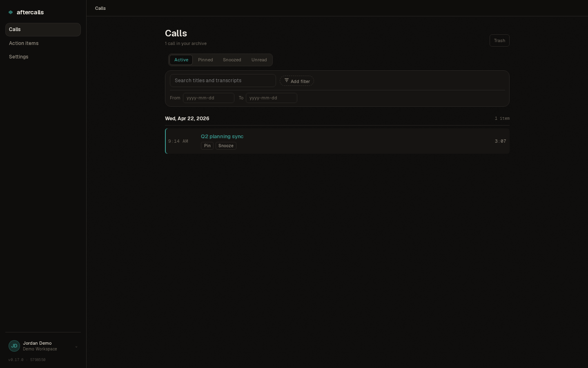Screen dimensions: 588x368
Task: Open the Trash button
Action: pyautogui.click(x=499, y=40)
